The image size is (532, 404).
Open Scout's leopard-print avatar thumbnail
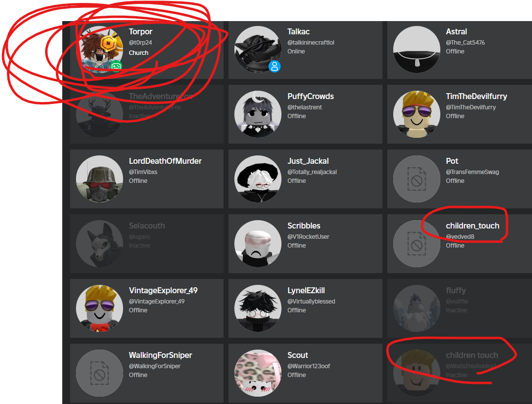[x=258, y=373]
